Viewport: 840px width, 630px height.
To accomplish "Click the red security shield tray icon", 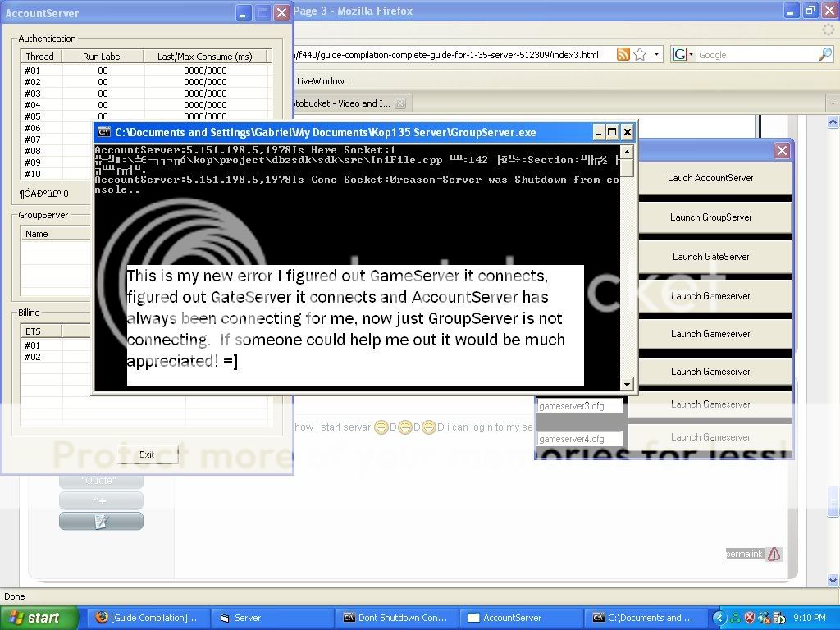I will (x=749, y=618).
